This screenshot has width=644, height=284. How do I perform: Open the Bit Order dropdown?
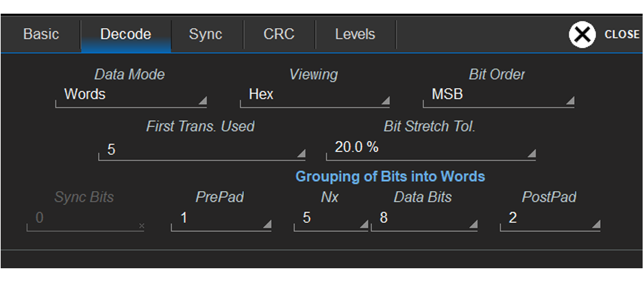tap(498, 95)
